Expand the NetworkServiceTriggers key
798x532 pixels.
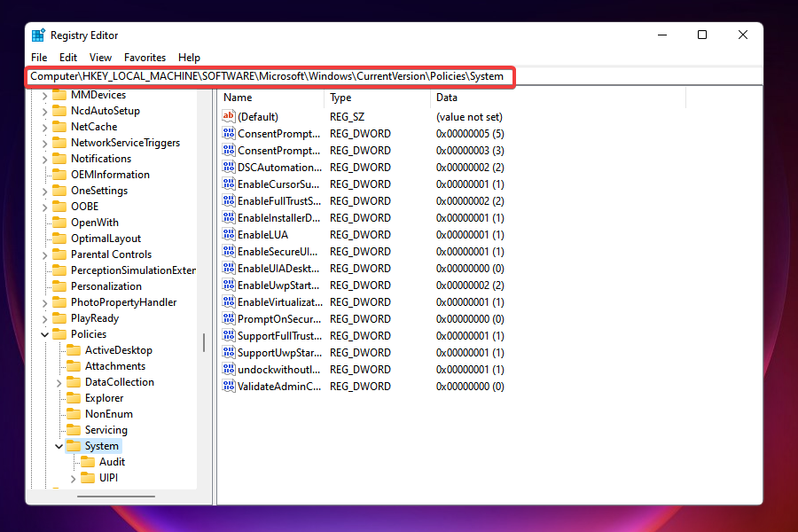pyautogui.click(x=45, y=143)
